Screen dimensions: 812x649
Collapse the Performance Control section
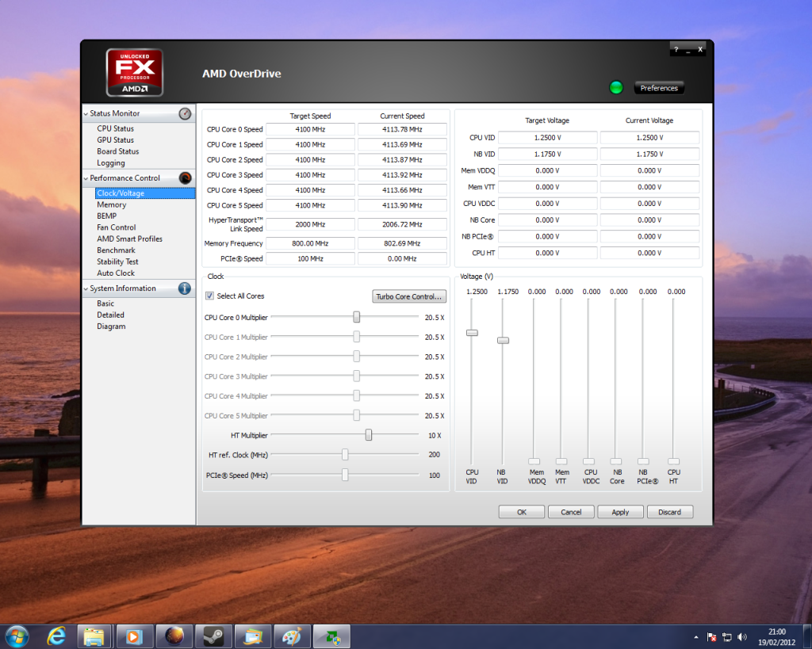point(86,178)
